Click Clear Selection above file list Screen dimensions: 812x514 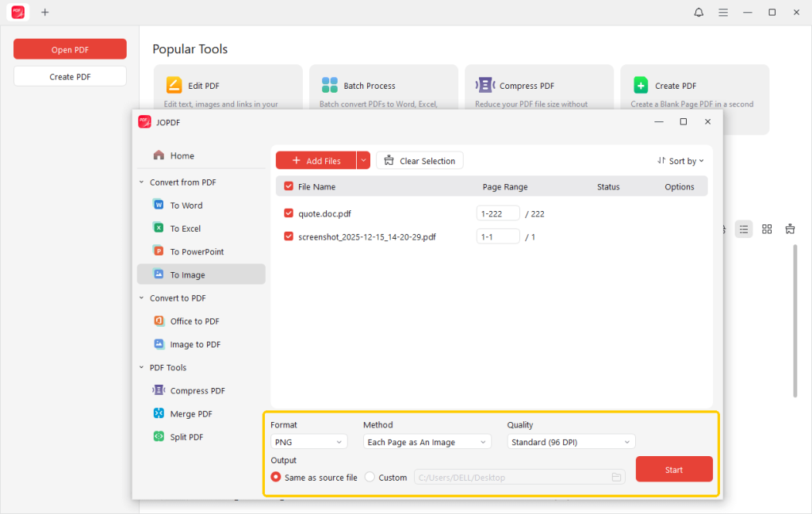pyautogui.click(x=419, y=159)
